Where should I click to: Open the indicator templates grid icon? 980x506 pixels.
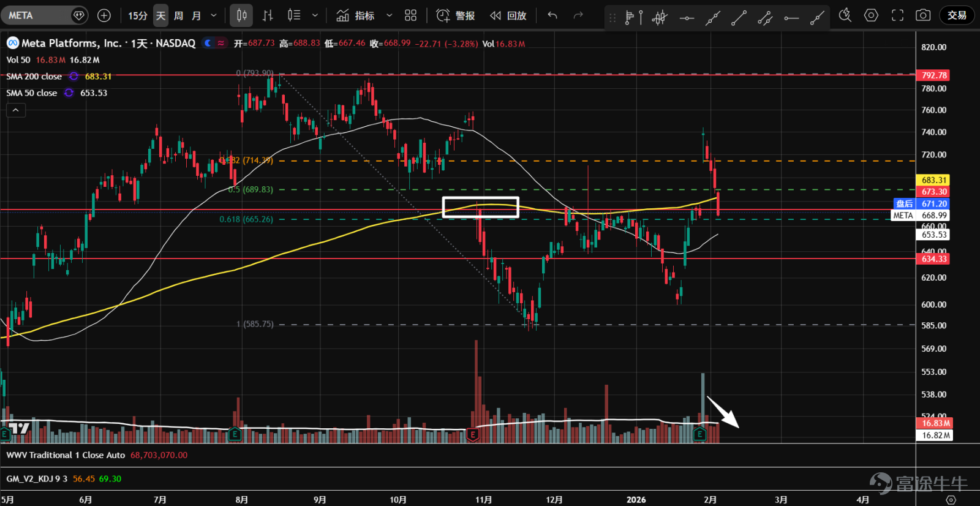410,15
